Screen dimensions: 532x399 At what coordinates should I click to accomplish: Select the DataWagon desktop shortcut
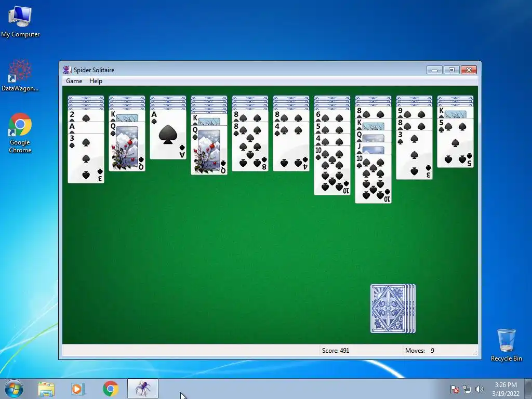(x=20, y=76)
